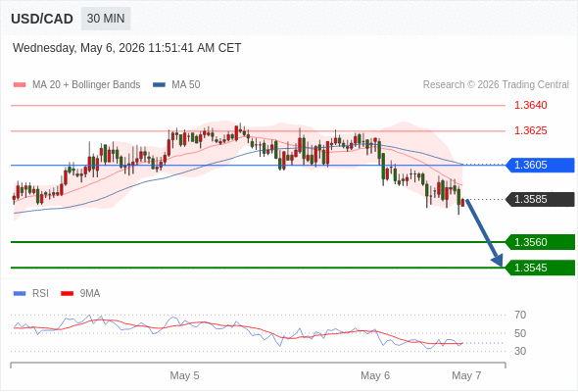The height and width of the screenshot is (392, 578).
Task: Click the May 6 date axis label
Action: coord(375,375)
